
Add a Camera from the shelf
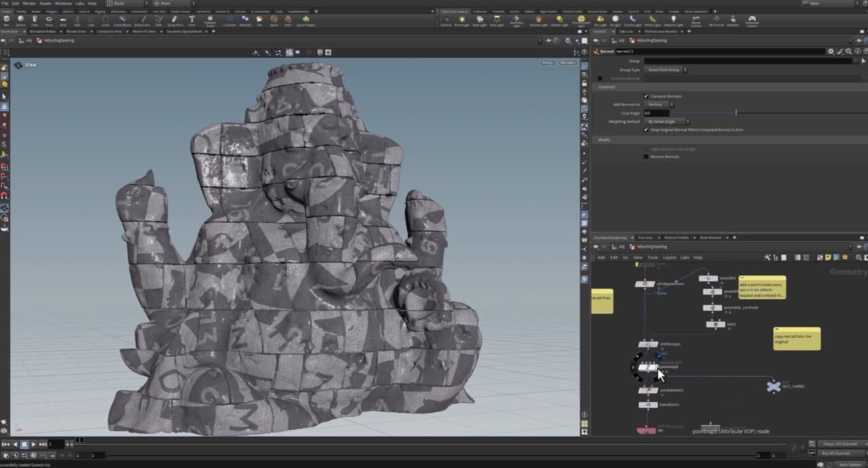point(446,20)
